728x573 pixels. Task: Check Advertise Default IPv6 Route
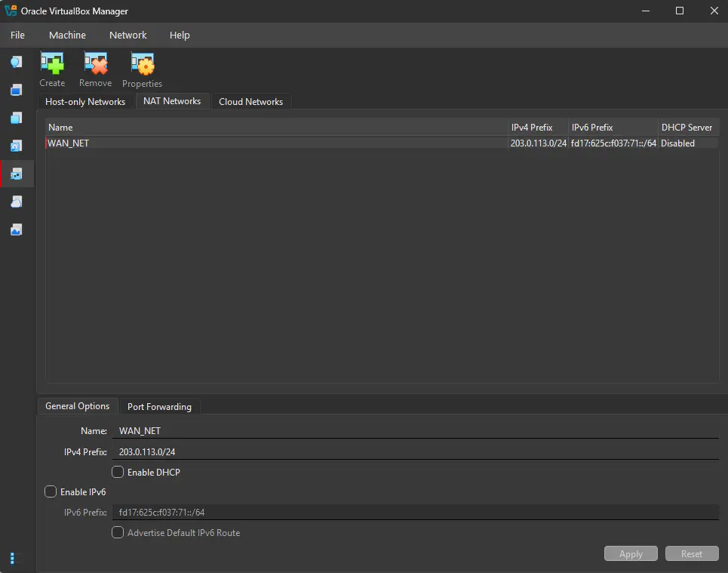118,532
